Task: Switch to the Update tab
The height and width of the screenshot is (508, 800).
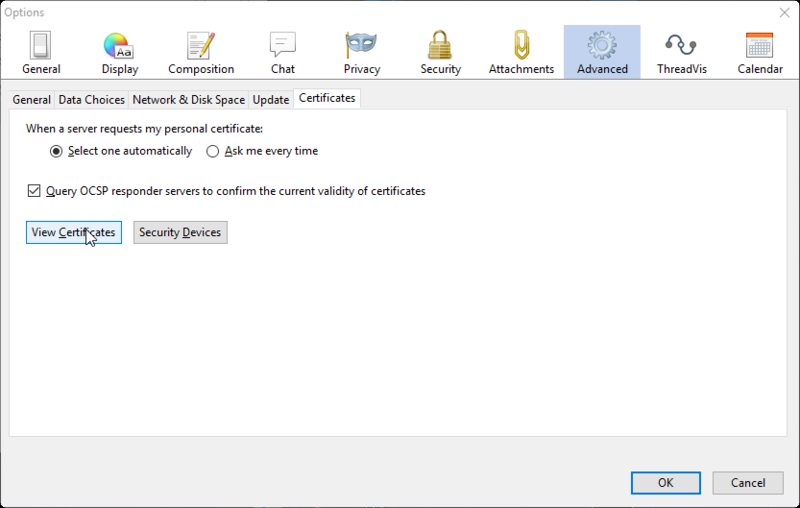Action: 271,100
